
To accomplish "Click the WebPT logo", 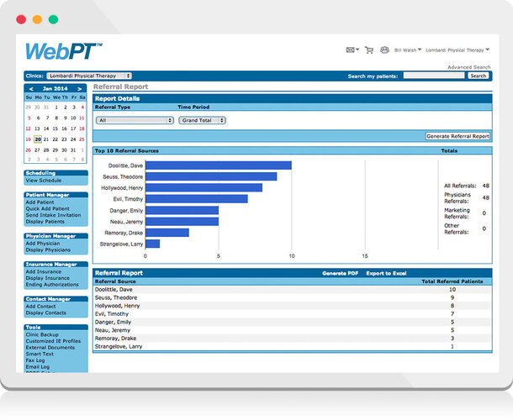I will pyautogui.click(x=63, y=50).
